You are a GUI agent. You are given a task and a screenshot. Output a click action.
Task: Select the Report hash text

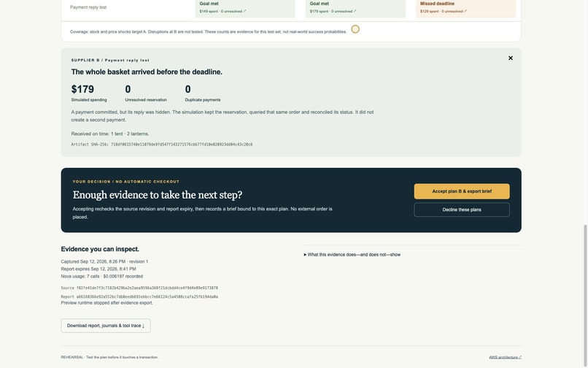click(147, 296)
